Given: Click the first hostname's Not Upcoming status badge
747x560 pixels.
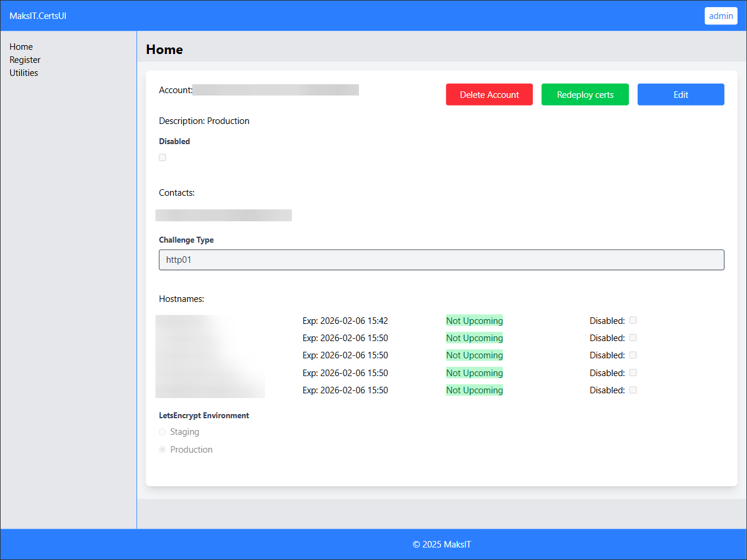Looking at the screenshot, I should 474,321.
